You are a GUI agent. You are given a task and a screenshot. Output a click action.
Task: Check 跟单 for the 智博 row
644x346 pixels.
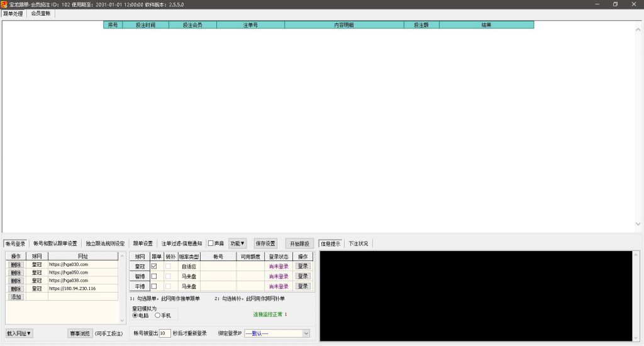[154, 276]
